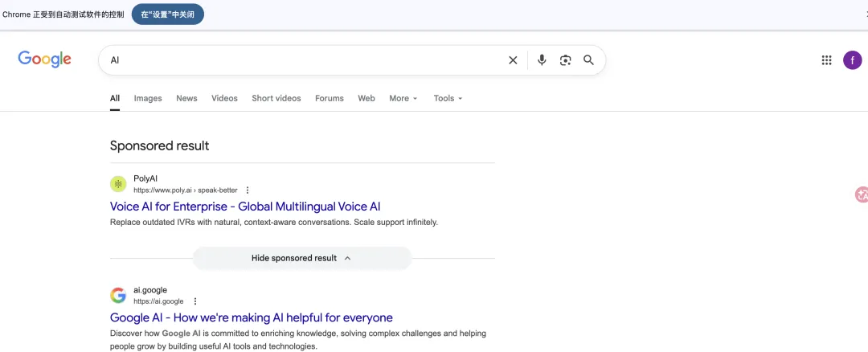Collapse with Hide sponsored result button
The width and height of the screenshot is (868, 352).
(x=301, y=258)
